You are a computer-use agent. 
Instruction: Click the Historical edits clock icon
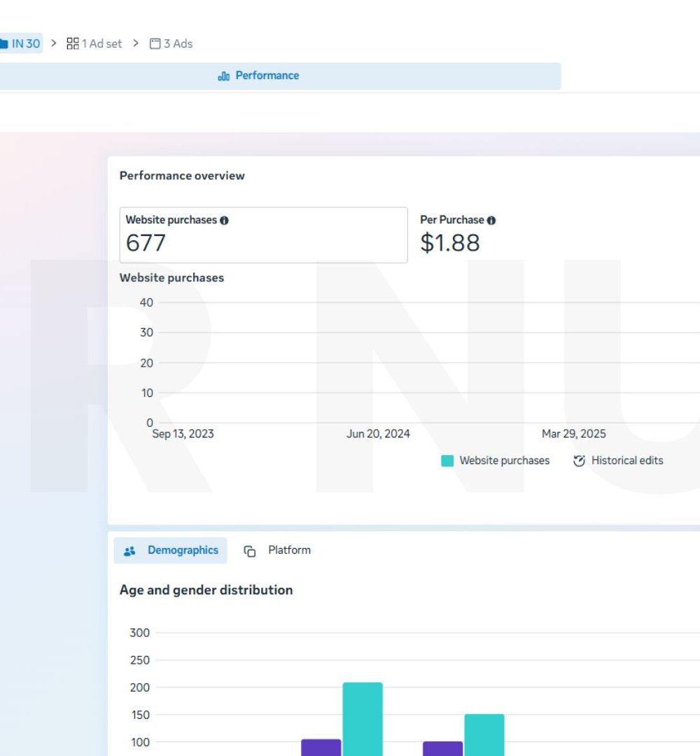click(579, 461)
